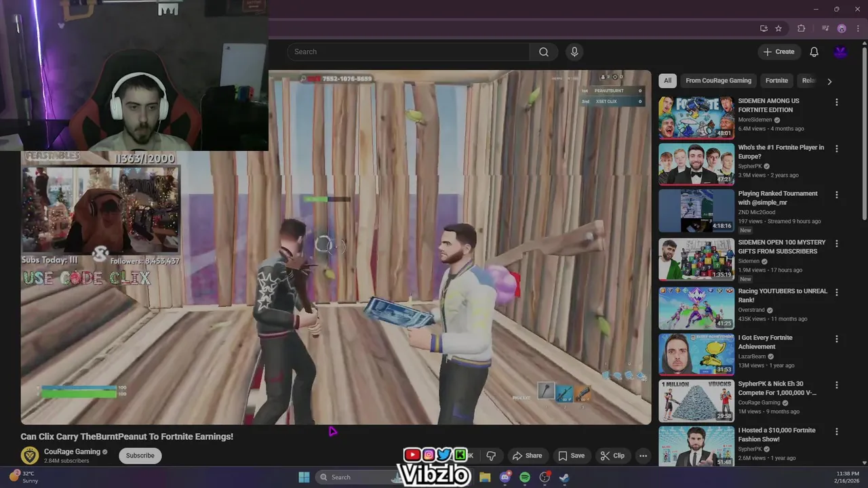This screenshot has width=868, height=488.
Task: Open Playing Ranked Tournament video thumbnail
Action: tap(696, 210)
